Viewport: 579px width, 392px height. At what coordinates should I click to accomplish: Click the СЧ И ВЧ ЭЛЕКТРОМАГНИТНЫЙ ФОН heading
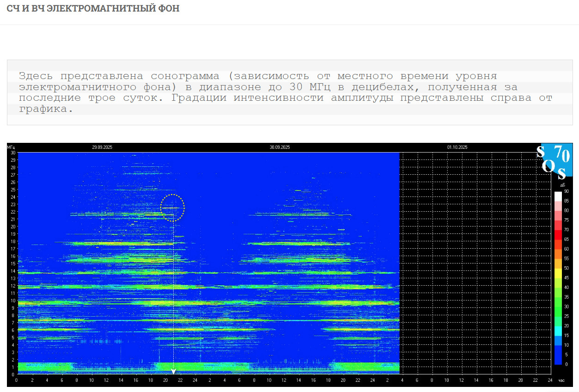coord(93,8)
